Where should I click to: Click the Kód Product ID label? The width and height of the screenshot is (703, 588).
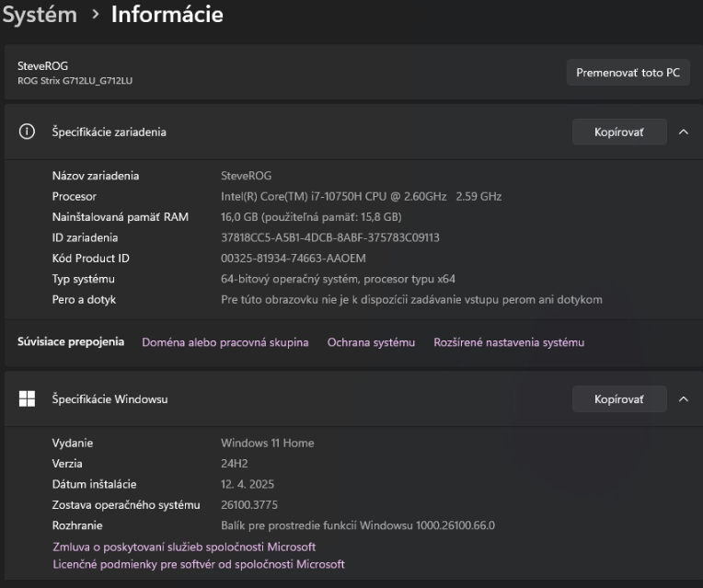(90, 258)
